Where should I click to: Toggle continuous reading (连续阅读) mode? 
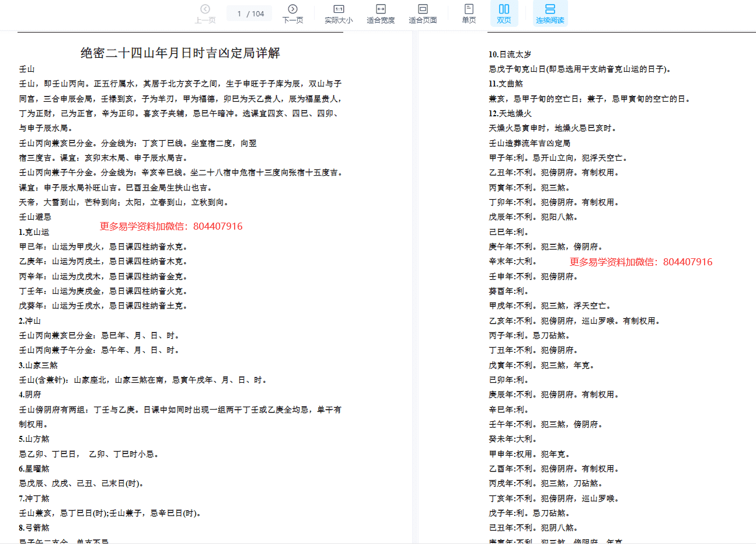point(550,13)
